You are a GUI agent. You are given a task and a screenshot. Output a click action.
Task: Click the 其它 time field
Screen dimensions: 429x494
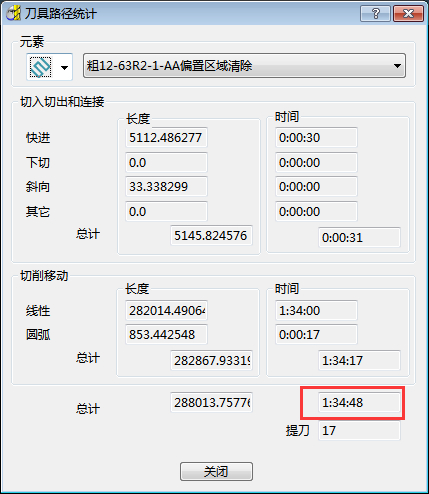click(316, 211)
